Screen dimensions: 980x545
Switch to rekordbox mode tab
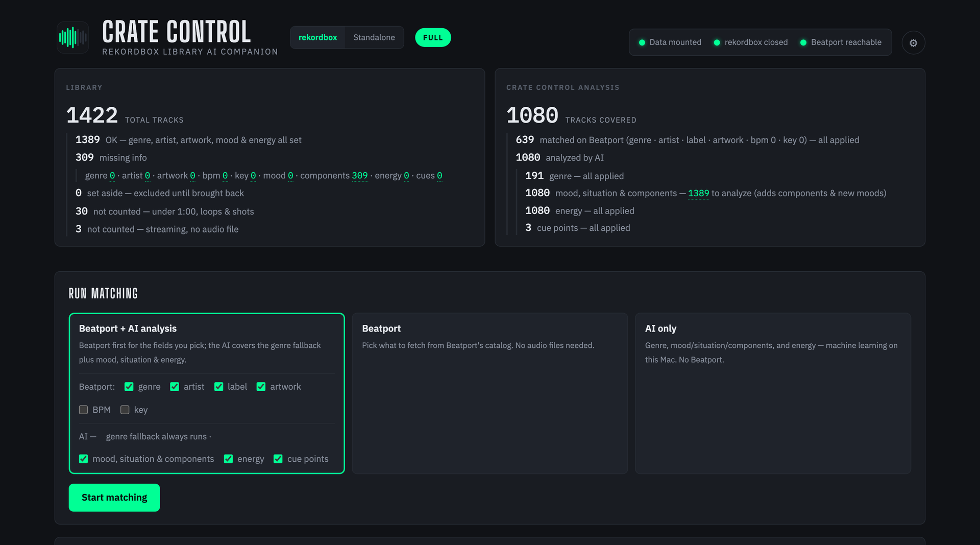(317, 37)
